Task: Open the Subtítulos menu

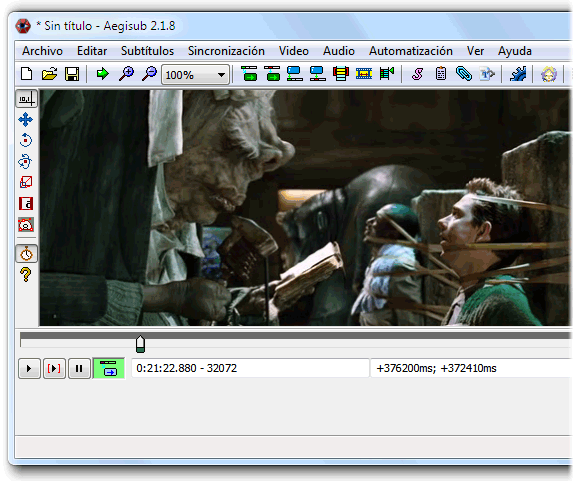Action: [x=147, y=51]
